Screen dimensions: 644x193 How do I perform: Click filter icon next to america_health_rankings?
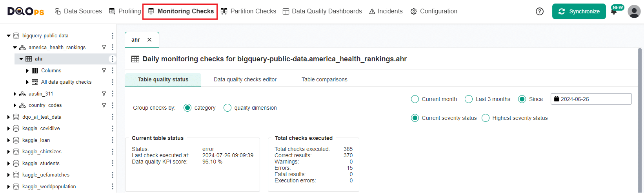click(x=104, y=47)
